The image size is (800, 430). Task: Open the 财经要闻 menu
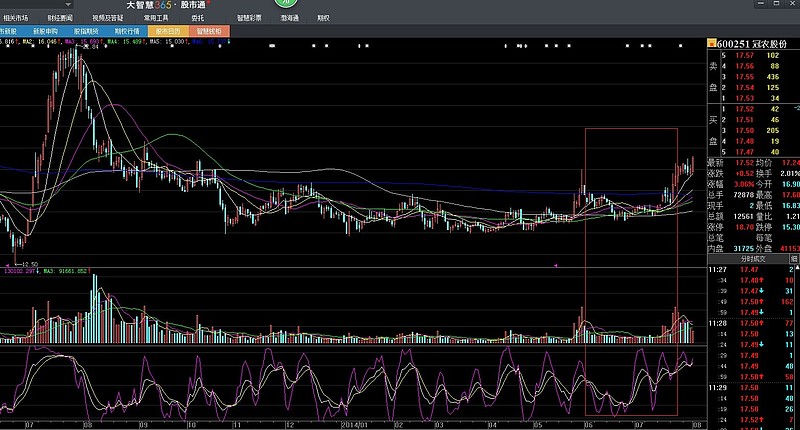tap(60, 18)
